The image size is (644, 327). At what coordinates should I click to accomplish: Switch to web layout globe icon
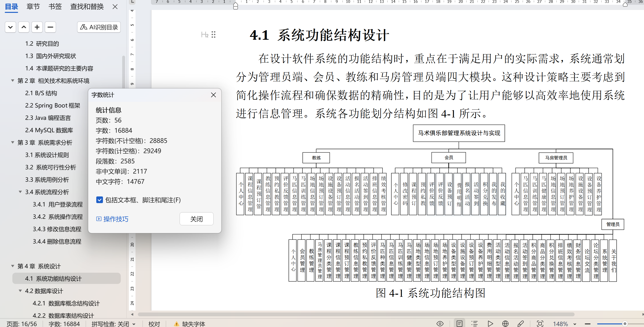(x=505, y=323)
